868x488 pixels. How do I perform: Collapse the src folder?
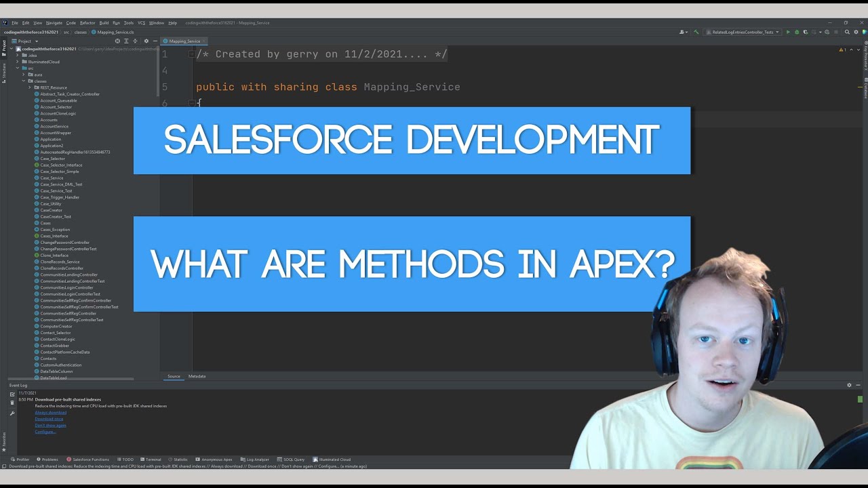[18, 68]
